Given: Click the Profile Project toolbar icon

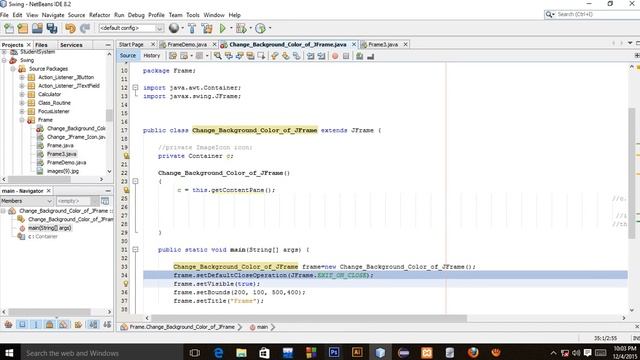Looking at the screenshot, I should click(x=260, y=28).
